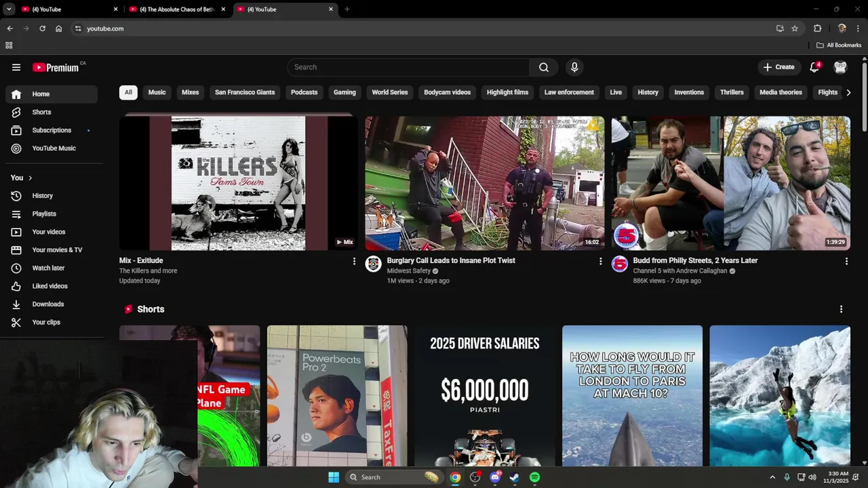Open History in sidebar

pyautogui.click(x=52, y=196)
